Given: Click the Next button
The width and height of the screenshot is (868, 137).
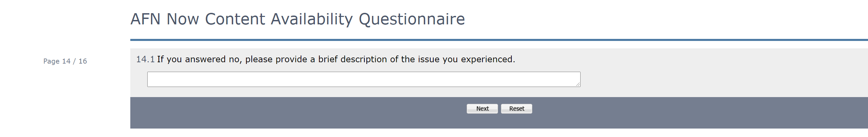Looking at the screenshot, I should [x=482, y=109].
